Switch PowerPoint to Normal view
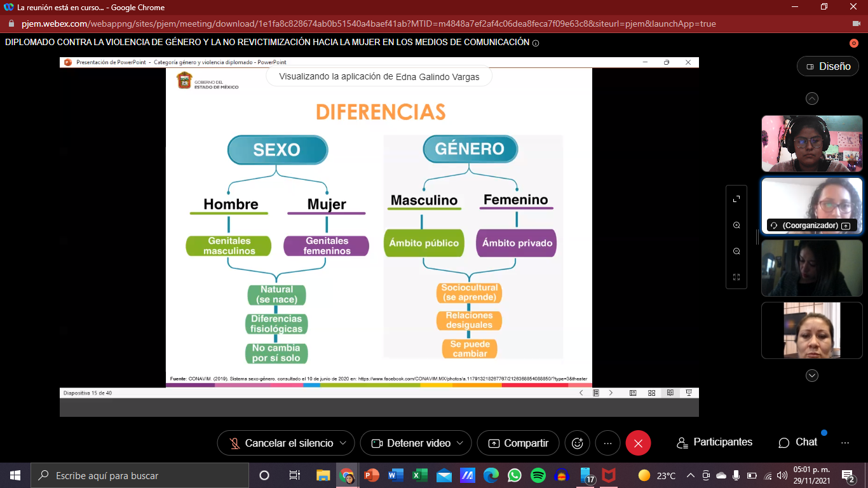This screenshot has height=488, width=868. click(x=633, y=393)
